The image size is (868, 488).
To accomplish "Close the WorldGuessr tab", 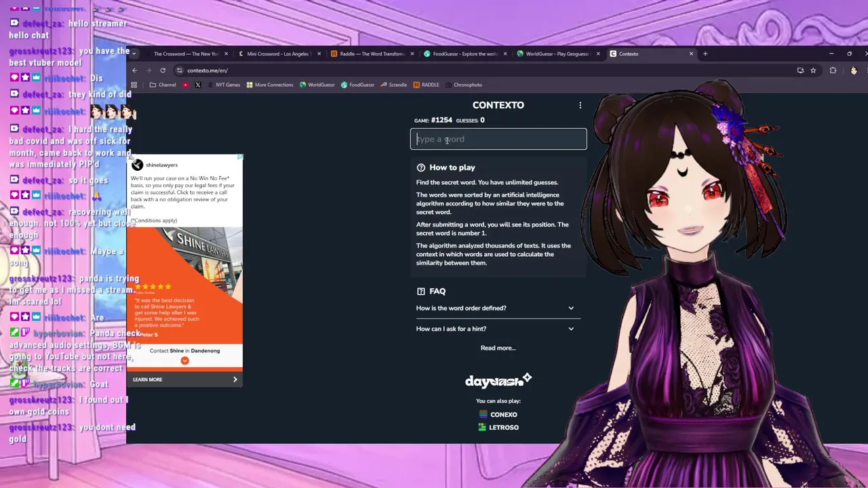I will pos(598,54).
